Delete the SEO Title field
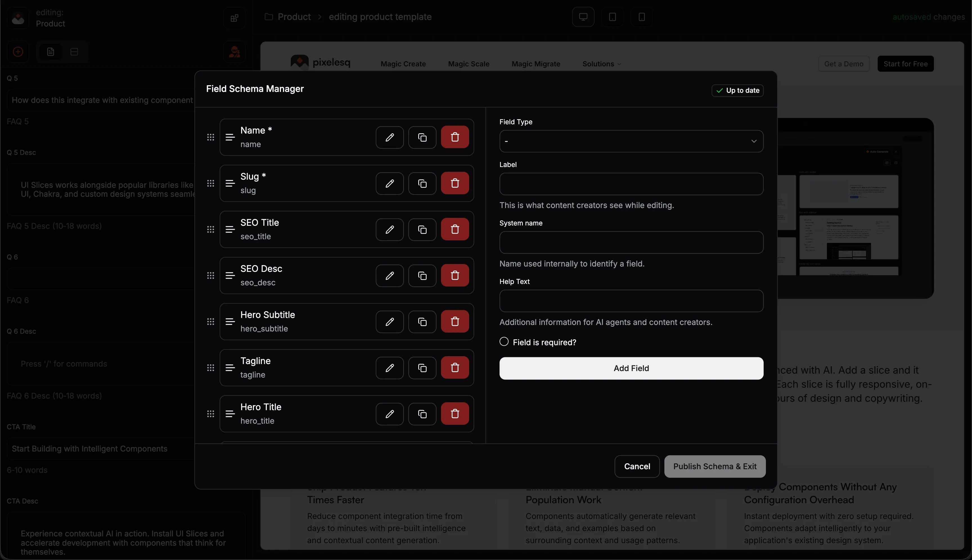Screen dimensions: 972x560 click(x=455, y=230)
